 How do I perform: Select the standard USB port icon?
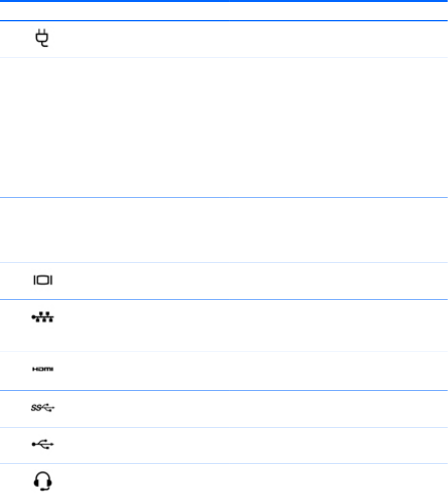point(43,444)
